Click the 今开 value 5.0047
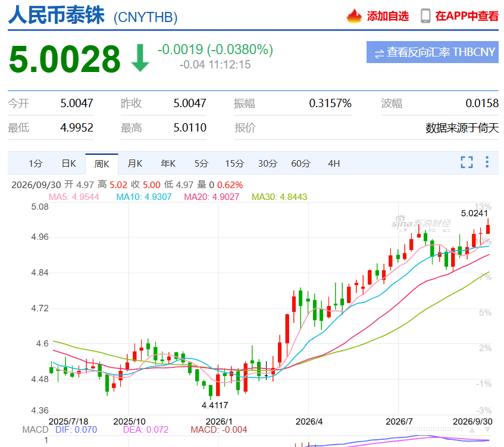This screenshot has width=504, height=447. pyautogui.click(x=77, y=103)
